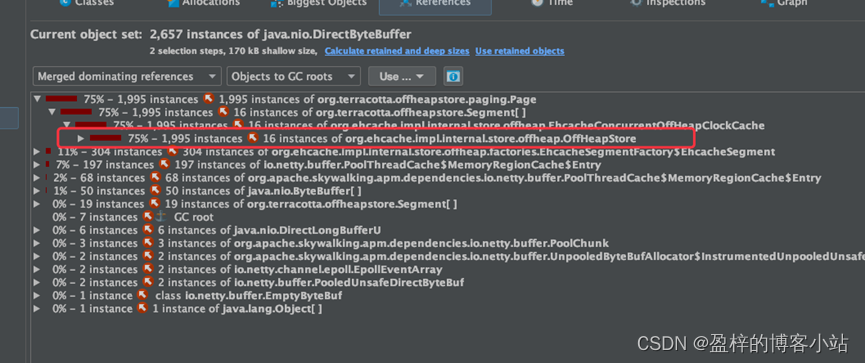Expand the io.netty MemoryRegionCache$Entry 197 instances node
The image size is (865, 363).
pyautogui.click(x=37, y=164)
